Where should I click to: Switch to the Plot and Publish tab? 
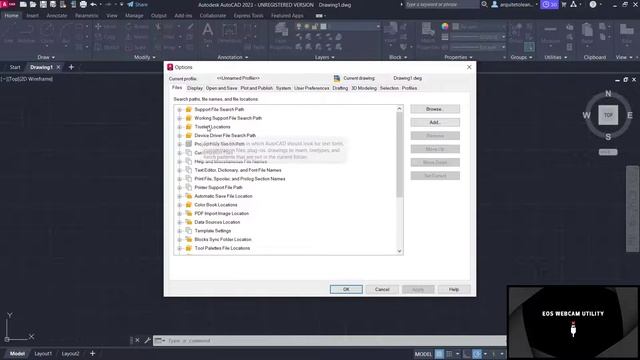click(256, 88)
